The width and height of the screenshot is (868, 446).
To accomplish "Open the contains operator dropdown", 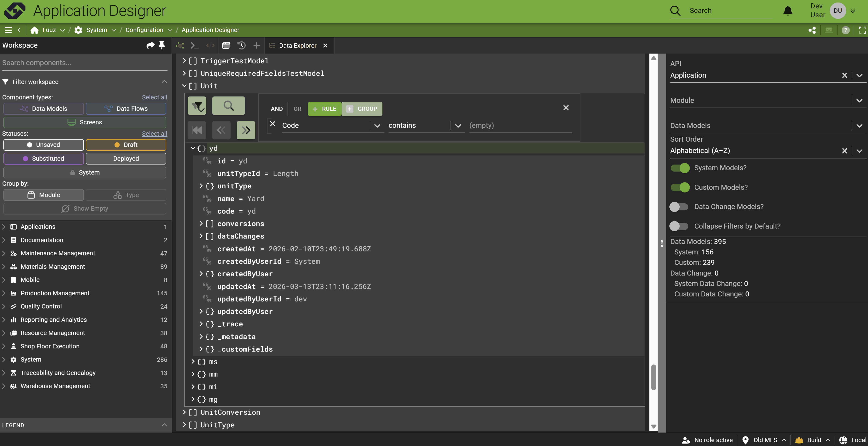I will tap(458, 126).
